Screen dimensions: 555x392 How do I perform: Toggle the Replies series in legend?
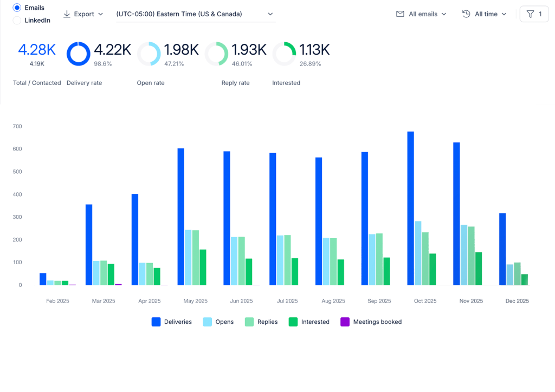point(261,322)
